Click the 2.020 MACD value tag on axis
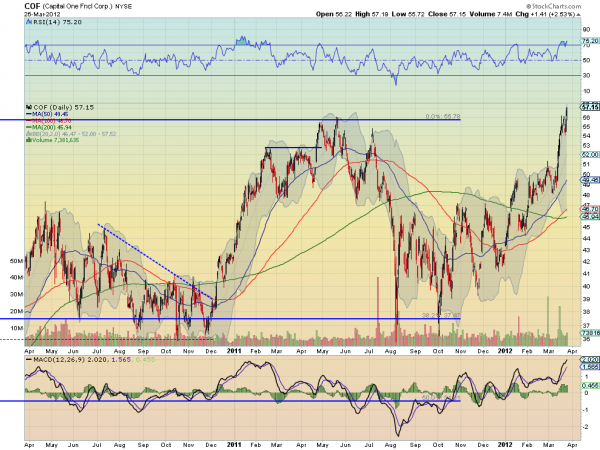The image size is (600, 450). pyautogui.click(x=590, y=360)
